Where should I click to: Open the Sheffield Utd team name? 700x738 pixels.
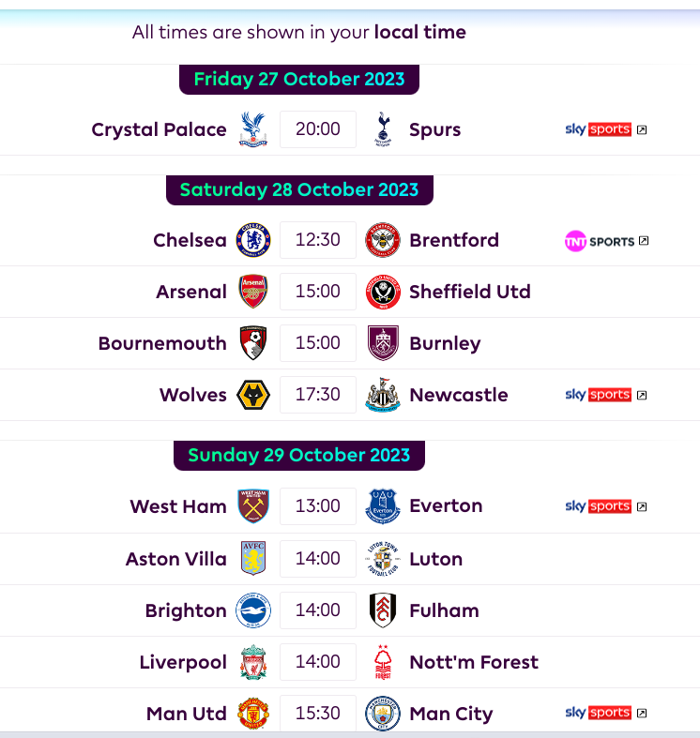(x=470, y=292)
